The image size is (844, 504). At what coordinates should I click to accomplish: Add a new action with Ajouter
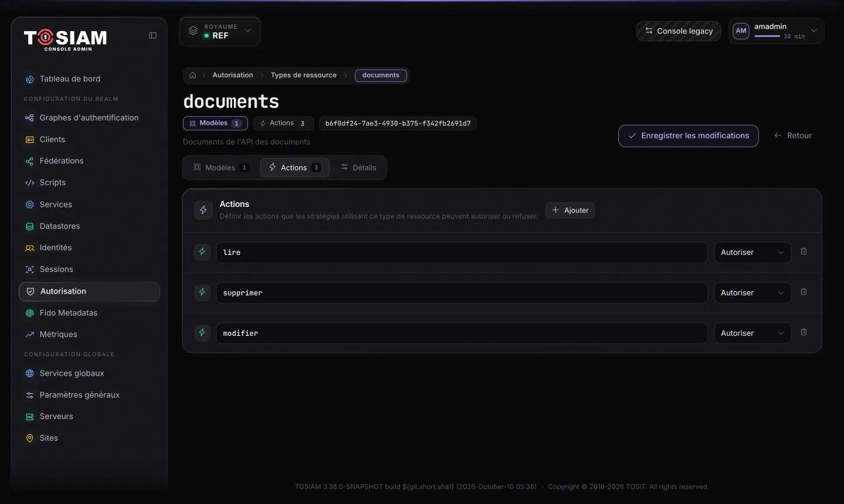570,210
